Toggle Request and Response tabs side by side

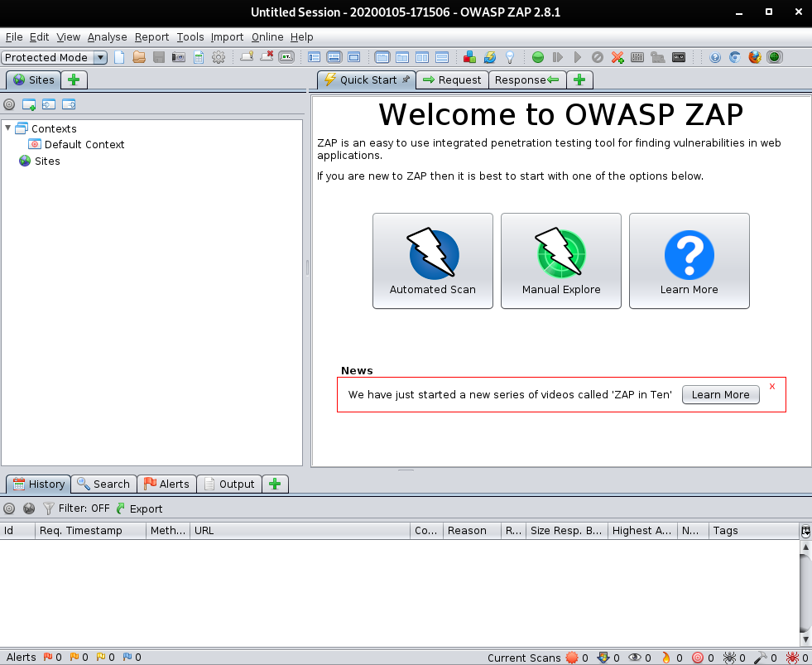click(422, 57)
